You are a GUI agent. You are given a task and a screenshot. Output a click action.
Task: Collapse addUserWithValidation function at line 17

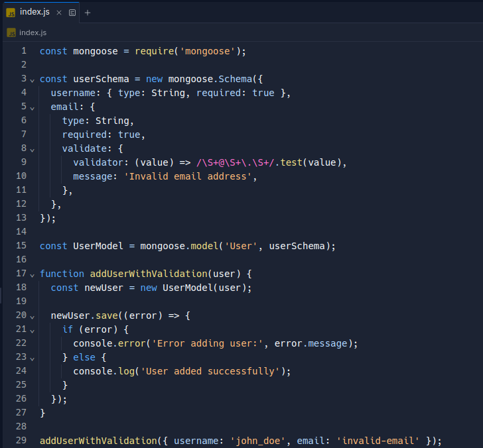coord(32,276)
